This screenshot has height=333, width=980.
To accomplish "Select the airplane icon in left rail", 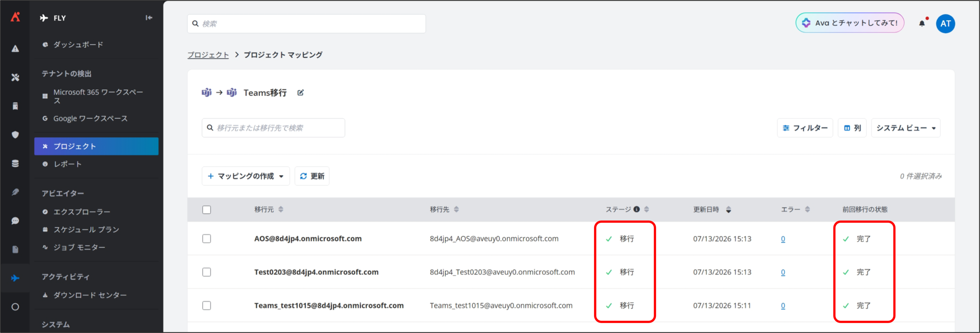I will point(15,278).
